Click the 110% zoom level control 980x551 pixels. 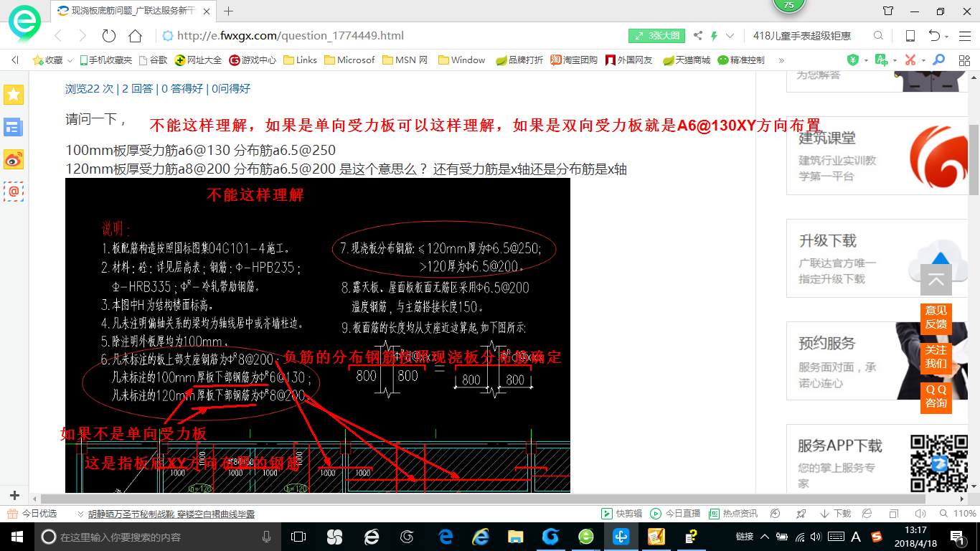pos(958,514)
